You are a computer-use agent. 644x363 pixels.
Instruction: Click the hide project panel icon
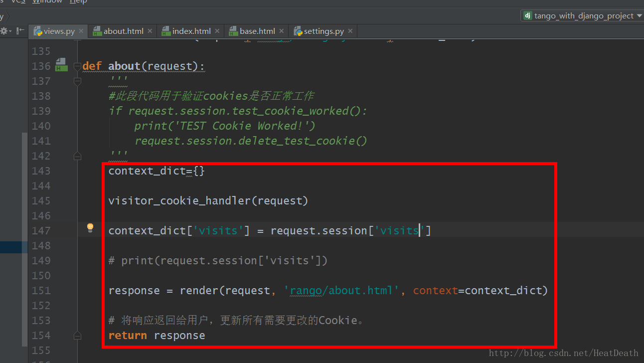click(x=20, y=31)
